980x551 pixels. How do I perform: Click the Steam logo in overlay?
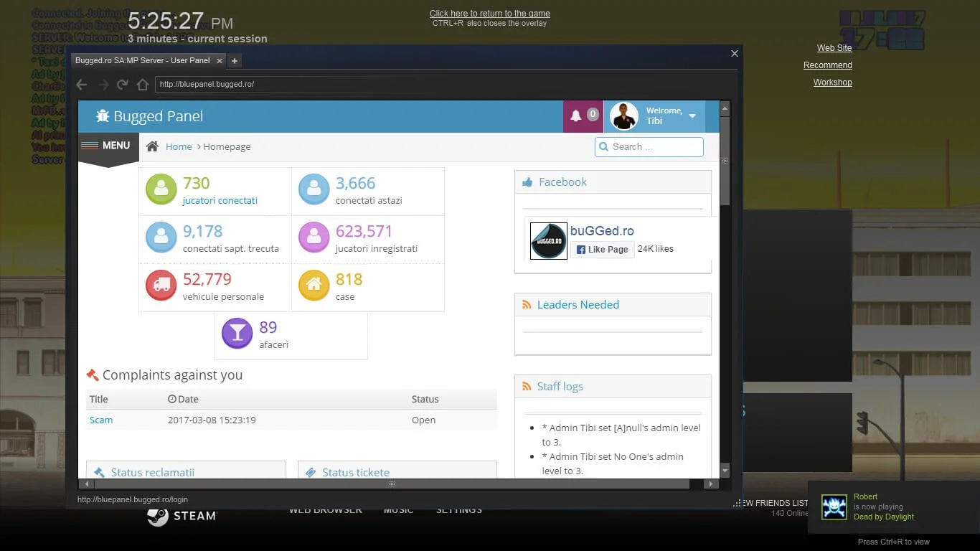click(182, 515)
